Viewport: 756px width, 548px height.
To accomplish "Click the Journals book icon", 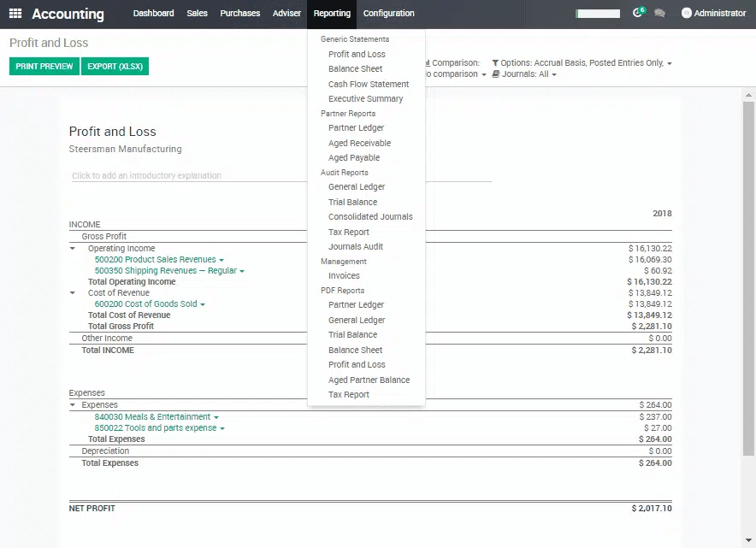I will pos(495,74).
